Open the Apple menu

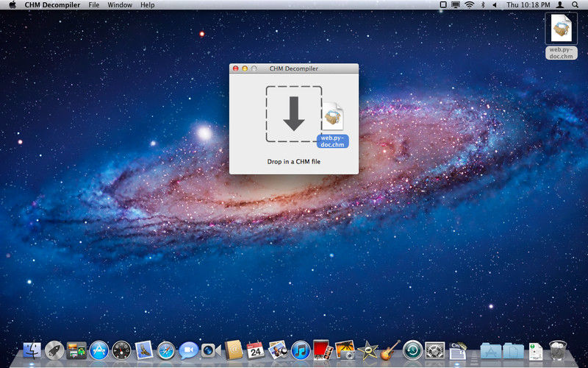[x=12, y=5]
